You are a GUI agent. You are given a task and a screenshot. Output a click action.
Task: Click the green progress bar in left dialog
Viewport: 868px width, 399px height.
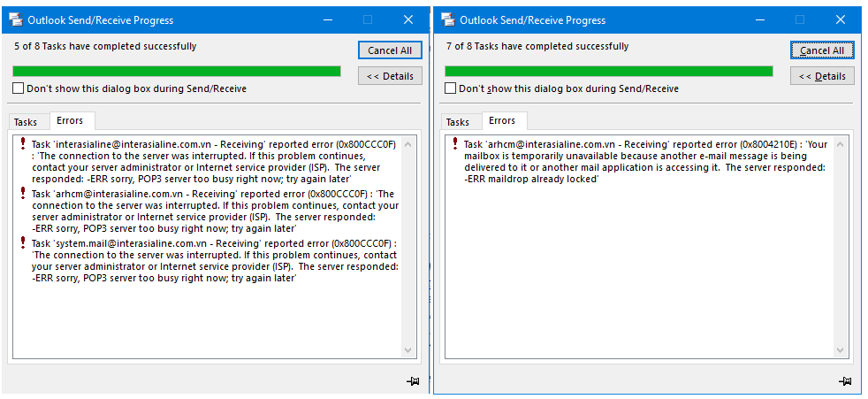click(x=177, y=71)
